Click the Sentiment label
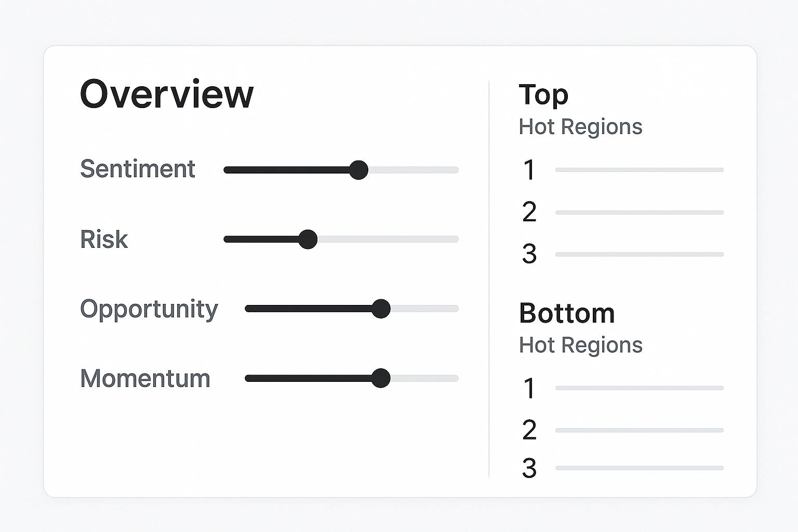Image resolution: width=798 pixels, height=532 pixels. pyautogui.click(x=138, y=169)
